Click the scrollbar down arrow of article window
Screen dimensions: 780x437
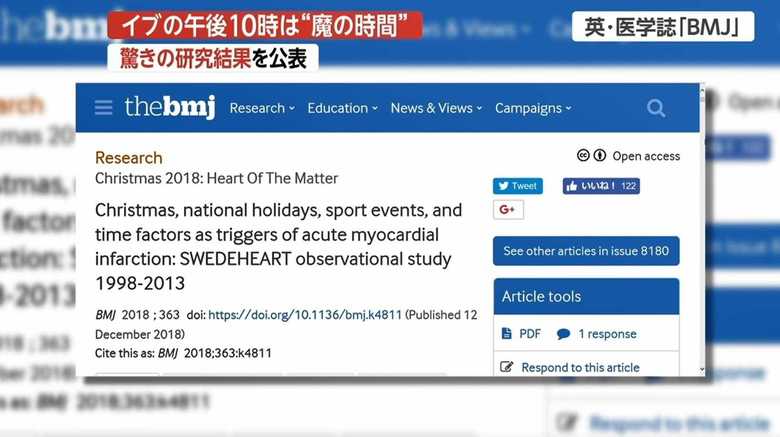(x=702, y=369)
